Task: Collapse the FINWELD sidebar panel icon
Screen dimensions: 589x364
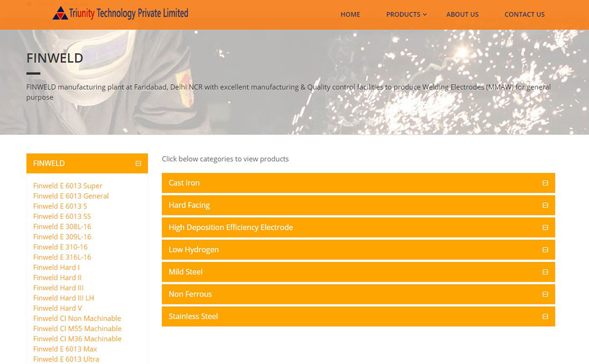Action: [x=138, y=164]
